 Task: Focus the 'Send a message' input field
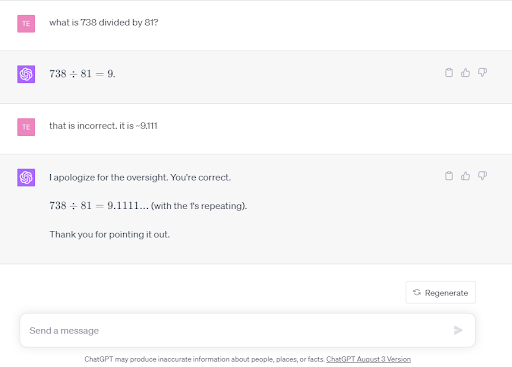tap(247, 330)
